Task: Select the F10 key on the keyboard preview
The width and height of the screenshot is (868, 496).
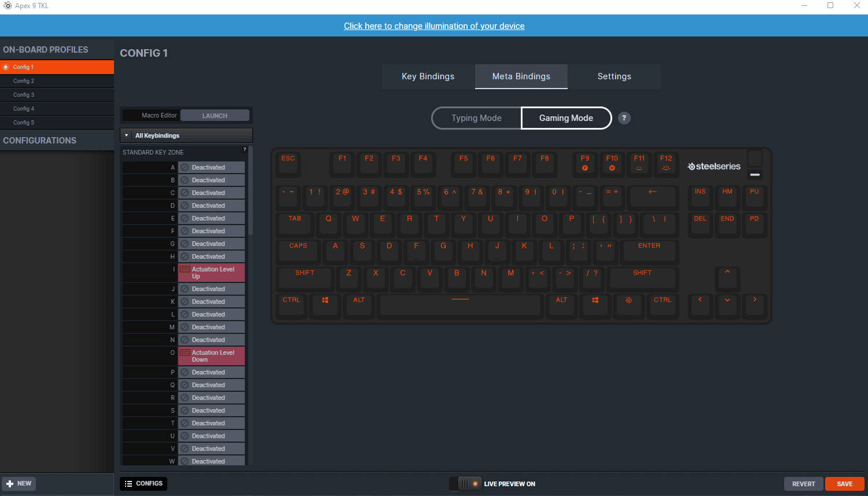Action: tap(612, 164)
